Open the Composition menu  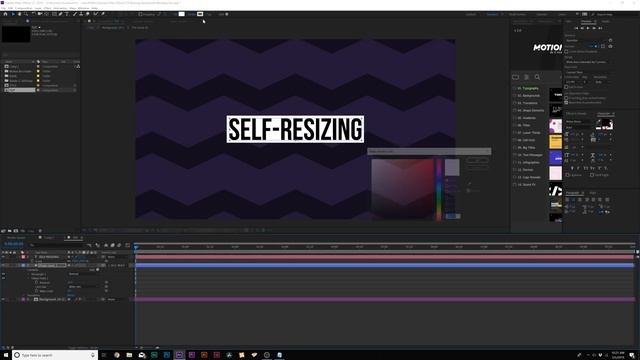point(24,8)
